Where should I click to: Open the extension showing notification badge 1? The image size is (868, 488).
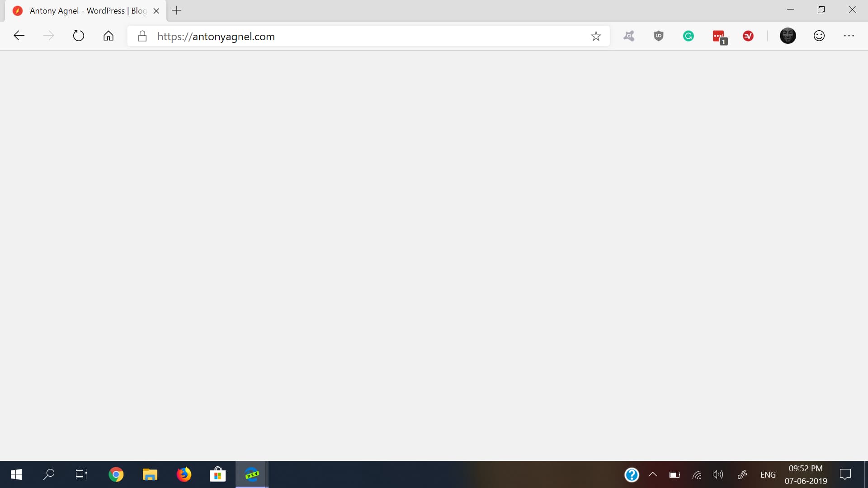click(718, 36)
